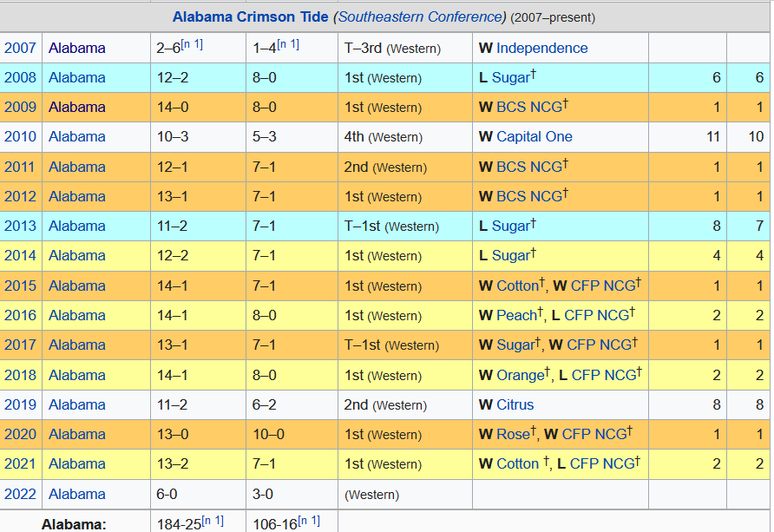Screen dimensions: 774x532
Task: Open the Southeastern Conference link
Action: (x=420, y=16)
